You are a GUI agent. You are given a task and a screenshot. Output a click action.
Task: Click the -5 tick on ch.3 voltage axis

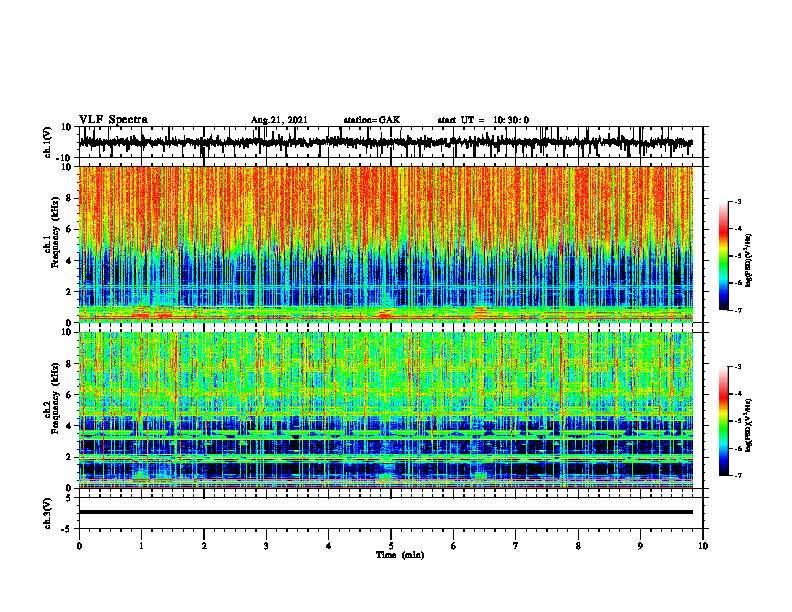click(x=67, y=529)
